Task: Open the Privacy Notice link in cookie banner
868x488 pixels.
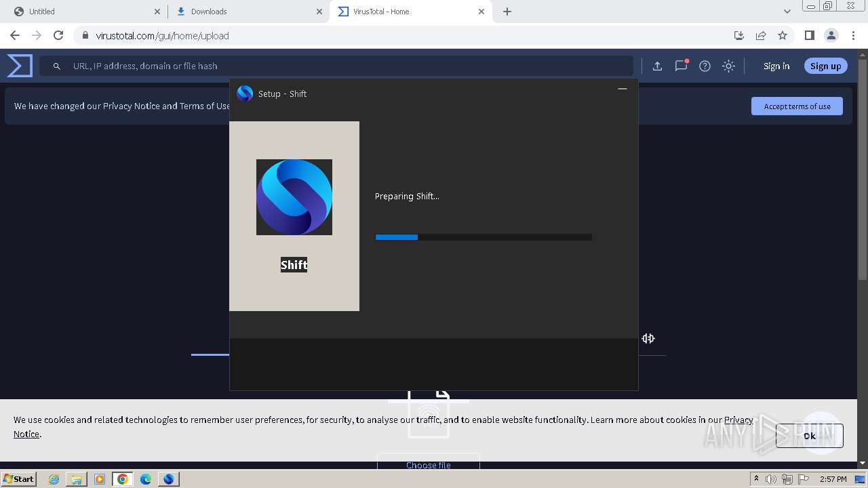Action: click(x=738, y=420)
